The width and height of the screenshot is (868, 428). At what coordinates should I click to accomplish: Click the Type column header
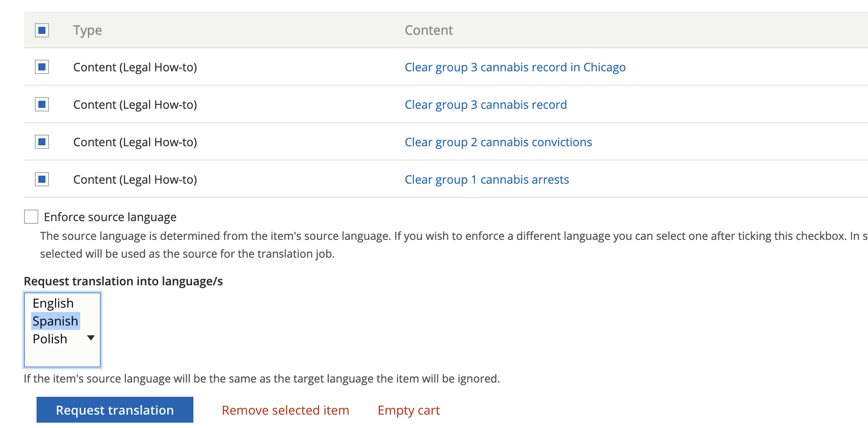(x=88, y=30)
